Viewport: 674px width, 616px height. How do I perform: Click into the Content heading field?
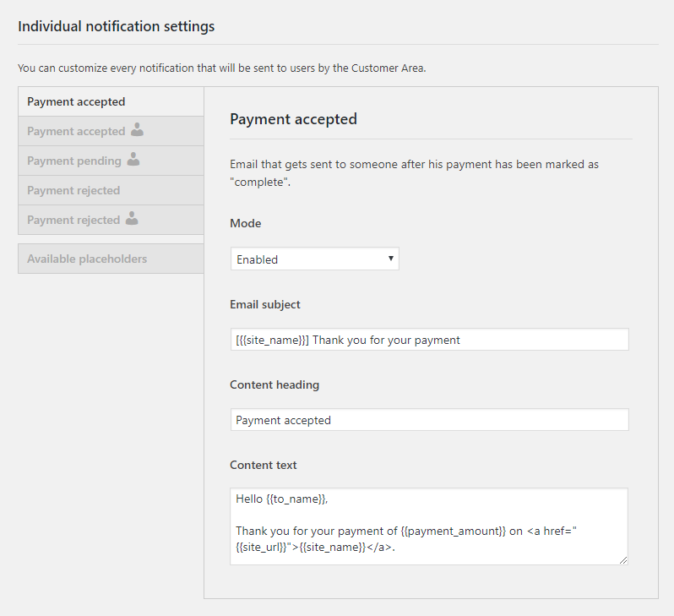point(429,420)
